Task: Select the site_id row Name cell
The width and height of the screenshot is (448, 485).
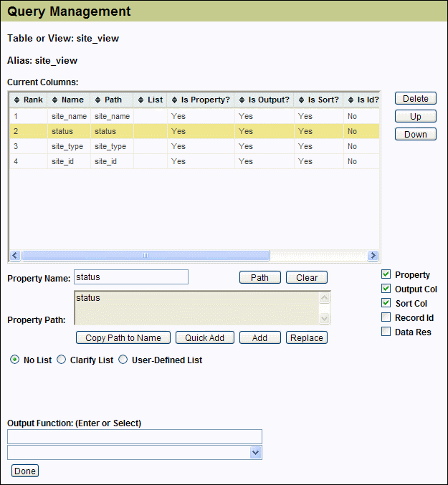Action: [69, 161]
